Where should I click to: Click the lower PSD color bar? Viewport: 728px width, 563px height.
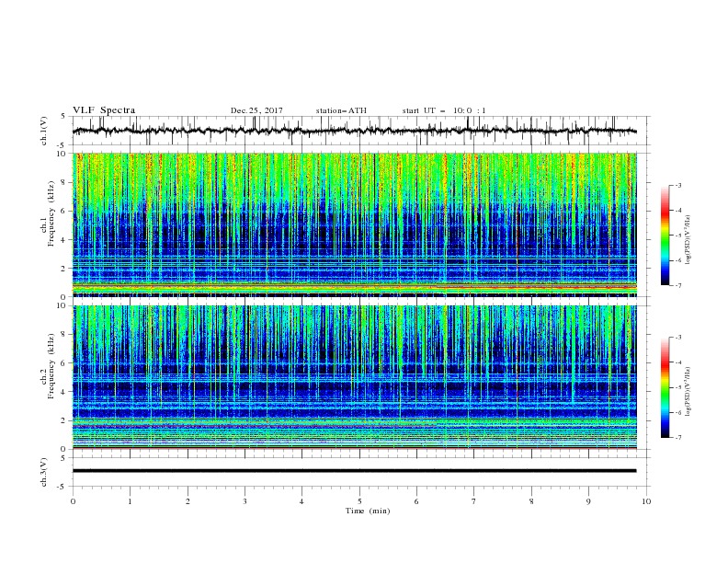pyautogui.click(x=665, y=387)
